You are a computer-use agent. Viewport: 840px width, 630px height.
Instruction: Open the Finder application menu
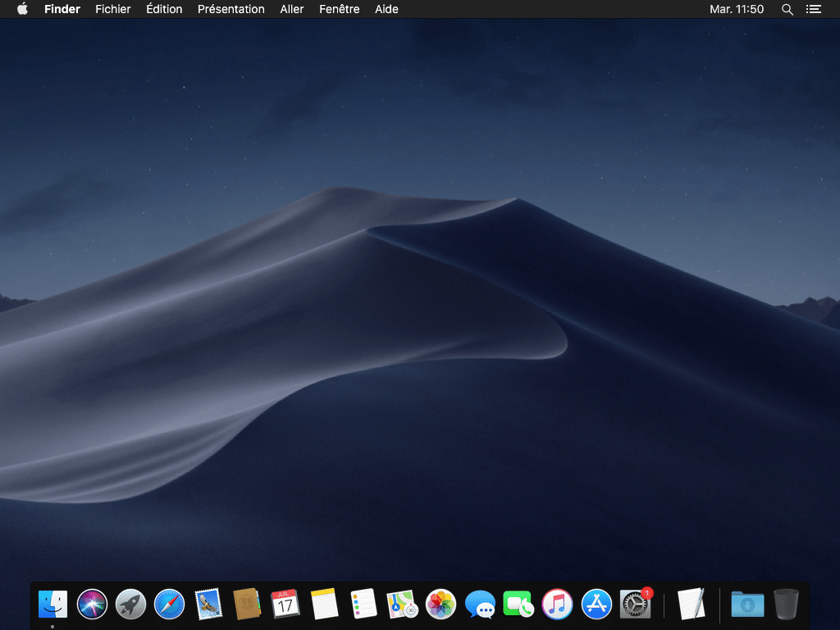click(x=62, y=9)
